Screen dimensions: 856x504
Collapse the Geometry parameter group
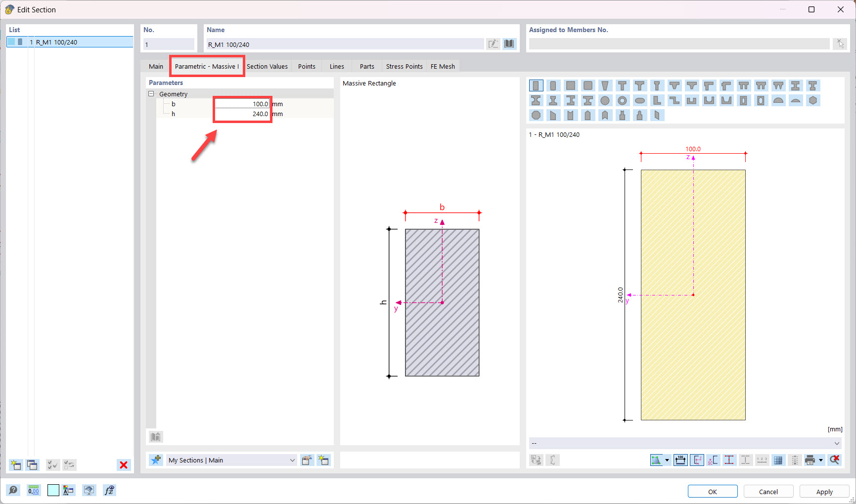tap(151, 94)
